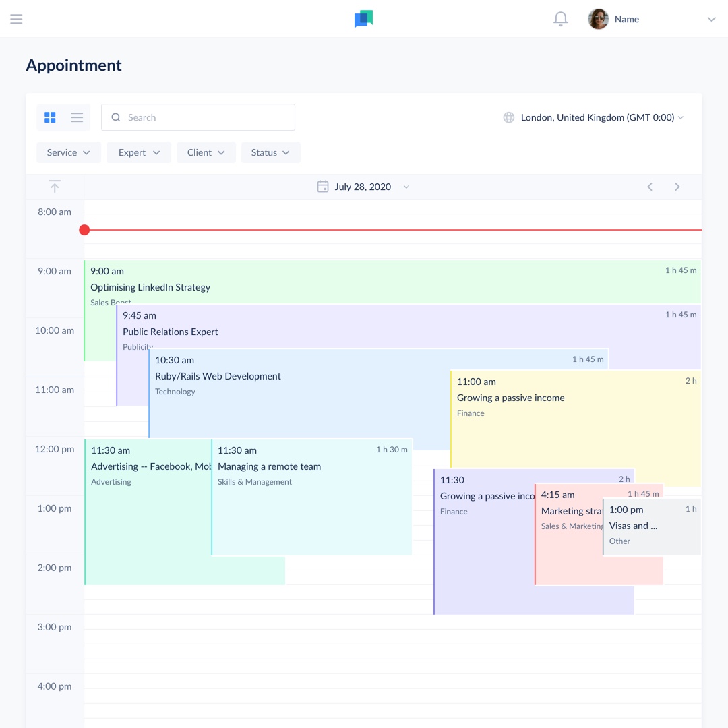The height and width of the screenshot is (728, 728).
Task: Open the Service filter dropdown
Action: coord(69,153)
